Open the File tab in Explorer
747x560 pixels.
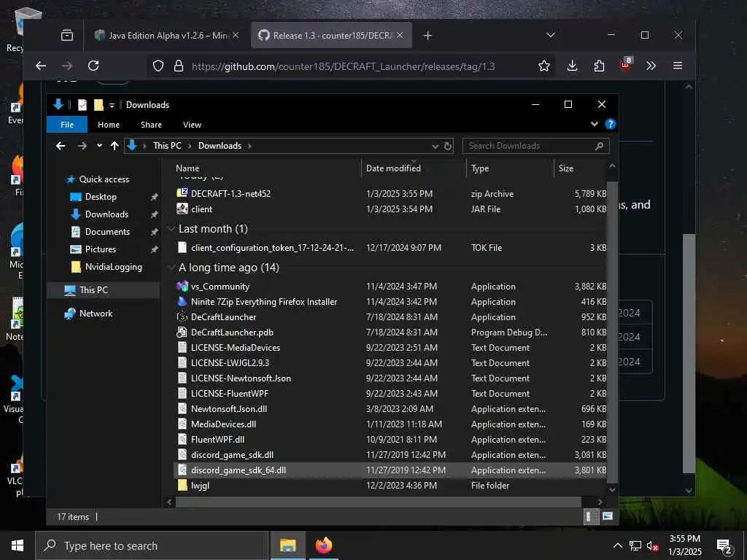click(67, 124)
